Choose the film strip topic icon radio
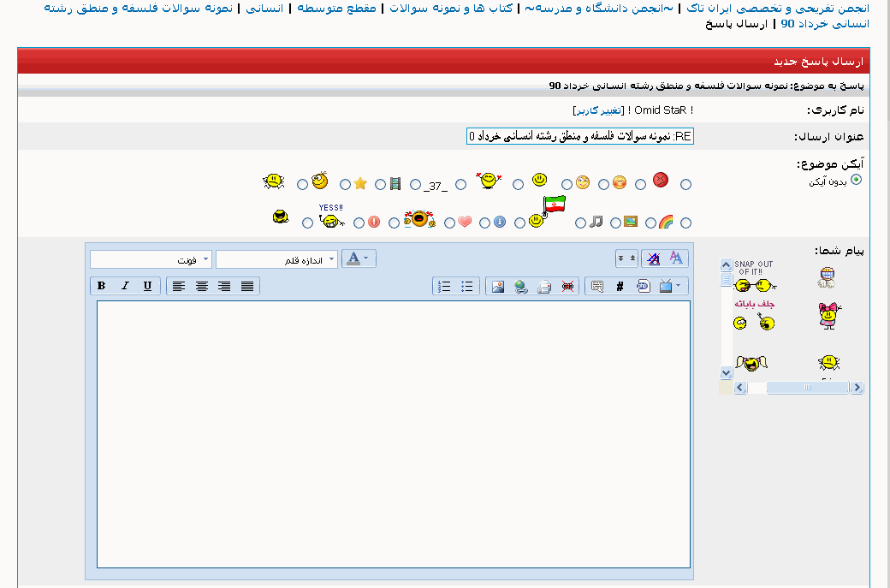The image size is (890, 588). coord(416,185)
